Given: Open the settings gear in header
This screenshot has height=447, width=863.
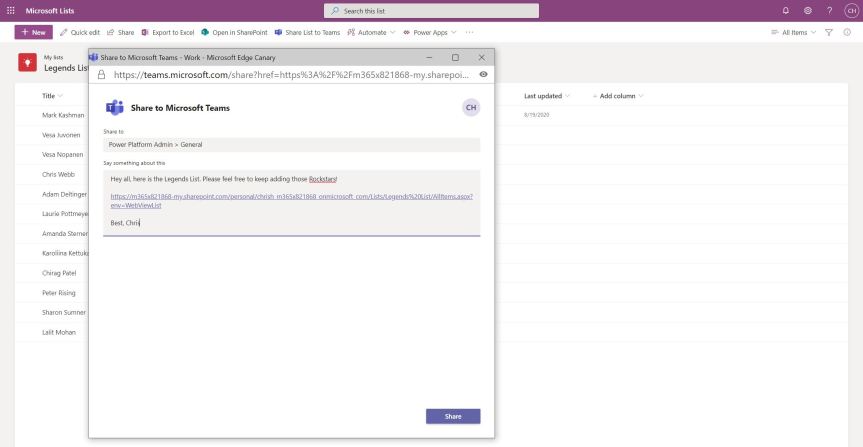Looking at the screenshot, I should (x=807, y=10).
